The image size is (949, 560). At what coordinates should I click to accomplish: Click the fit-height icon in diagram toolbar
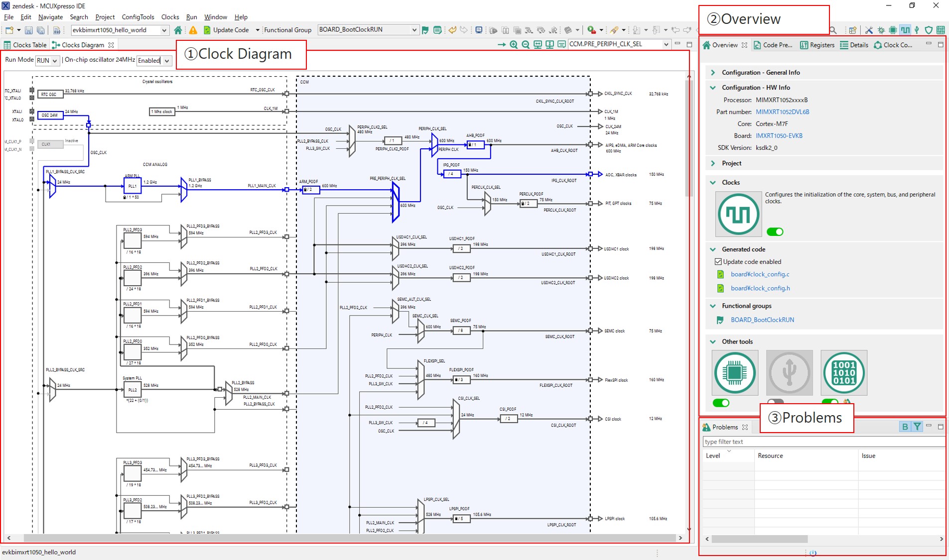click(549, 45)
